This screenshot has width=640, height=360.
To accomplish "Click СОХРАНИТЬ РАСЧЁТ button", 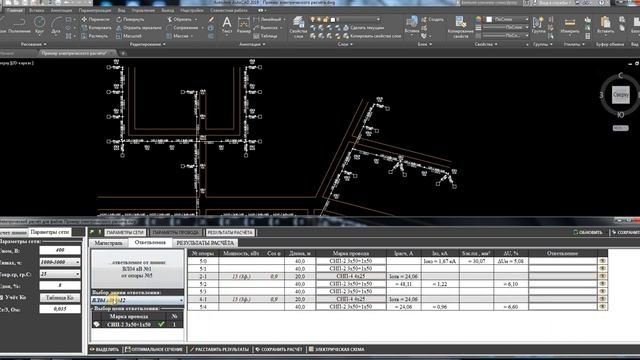I will pyautogui.click(x=279, y=349).
